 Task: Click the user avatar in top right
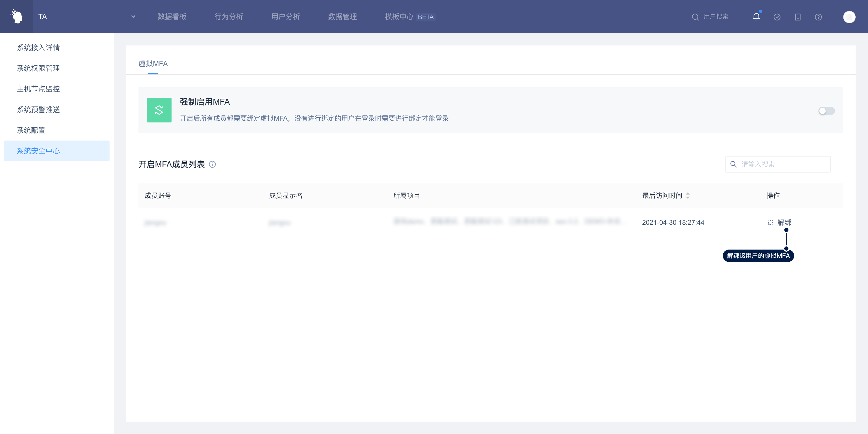pos(849,17)
